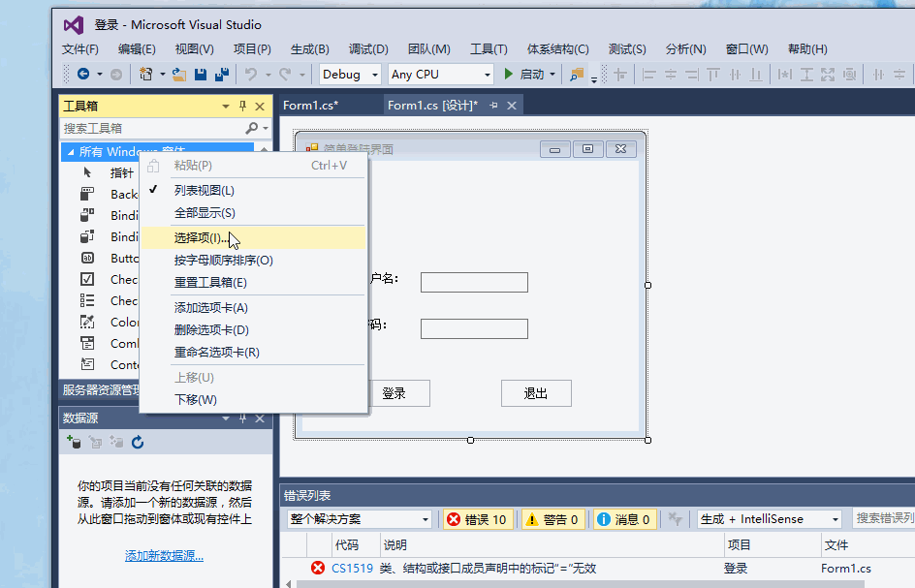The width and height of the screenshot is (915, 588).
Task: Click the 按字母顺序排序(O) menu entry
Action: pyautogui.click(x=253, y=261)
